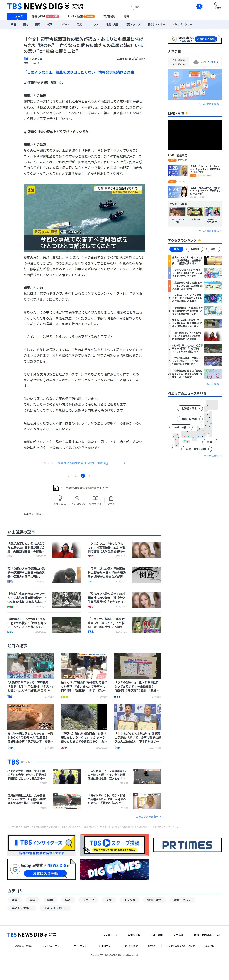Screen dimensions: 229x980
Task: Switch to the LIVE・動画 tab
Action: click(x=81, y=16)
